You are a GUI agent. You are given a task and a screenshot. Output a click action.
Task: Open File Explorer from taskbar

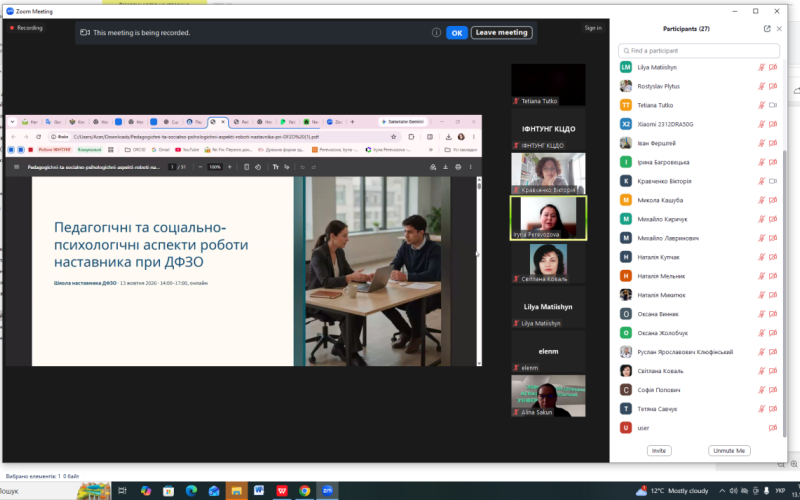(236, 491)
